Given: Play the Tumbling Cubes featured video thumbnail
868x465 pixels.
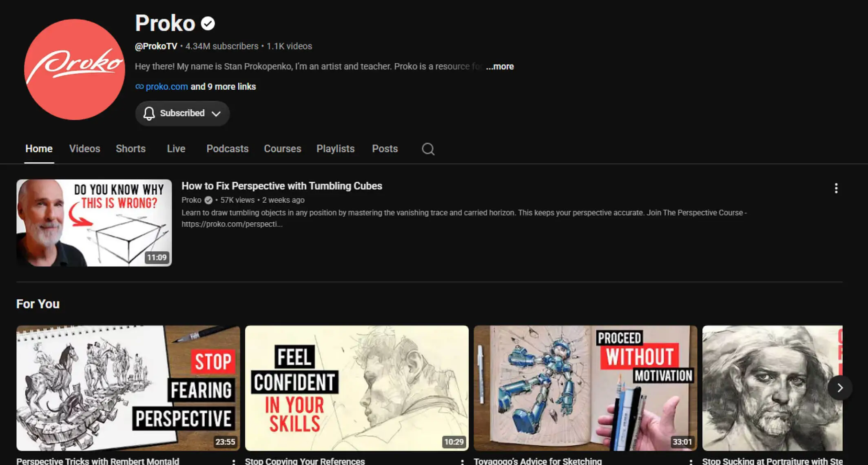Looking at the screenshot, I should pyautogui.click(x=94, y=223).
